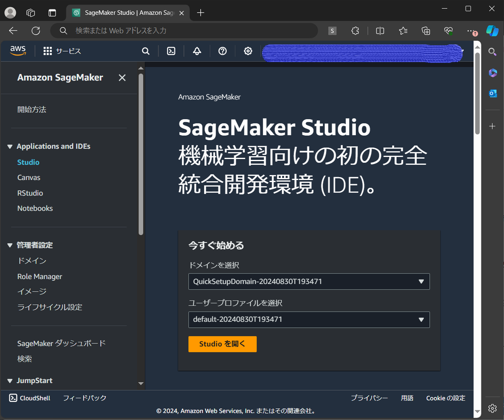504x420 pixels.
Task: Open the AWS home logo
Action: pyautogui.click(x=18, y=51)
